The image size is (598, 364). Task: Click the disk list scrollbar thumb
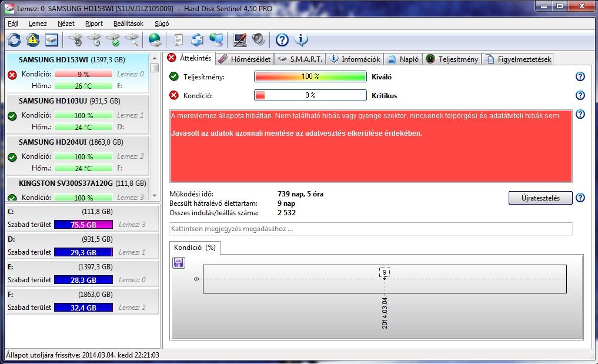(x=155, y=68)
